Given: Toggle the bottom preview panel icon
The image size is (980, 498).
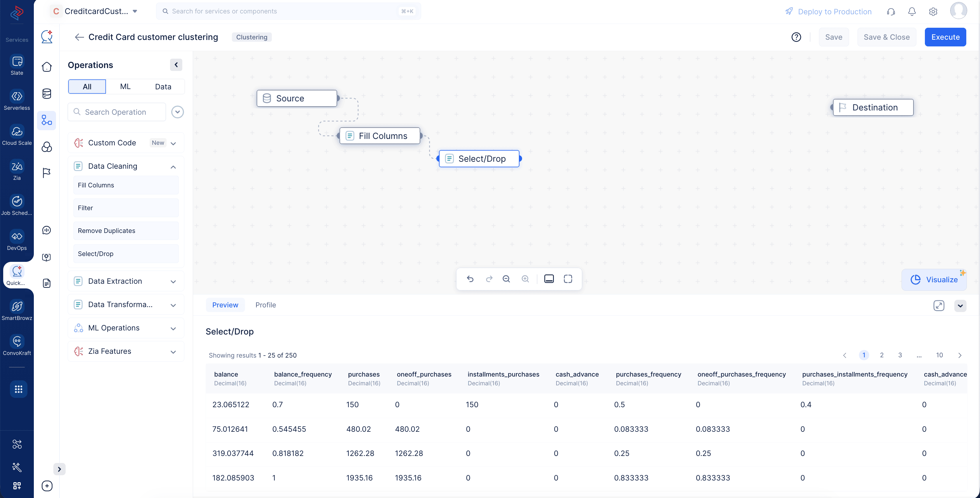Looking at the screenshot, I should 549,279.
